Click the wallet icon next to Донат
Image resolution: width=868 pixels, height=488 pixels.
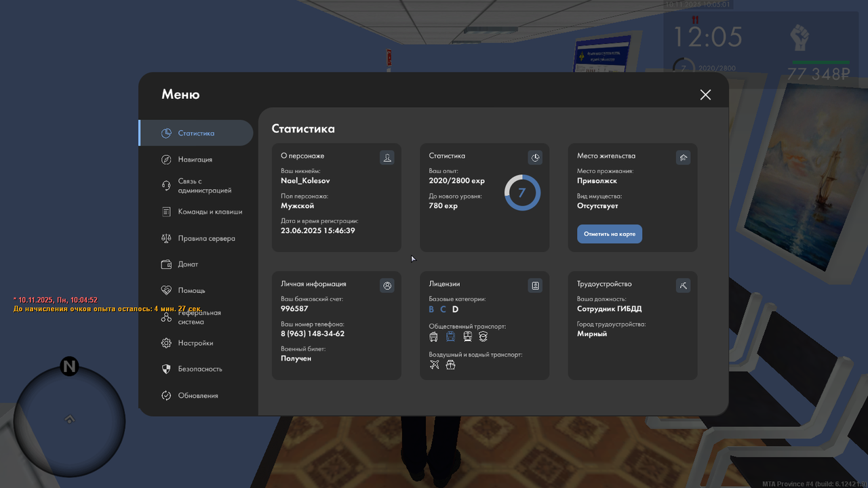pyautogui.click(x=166, y=264)
